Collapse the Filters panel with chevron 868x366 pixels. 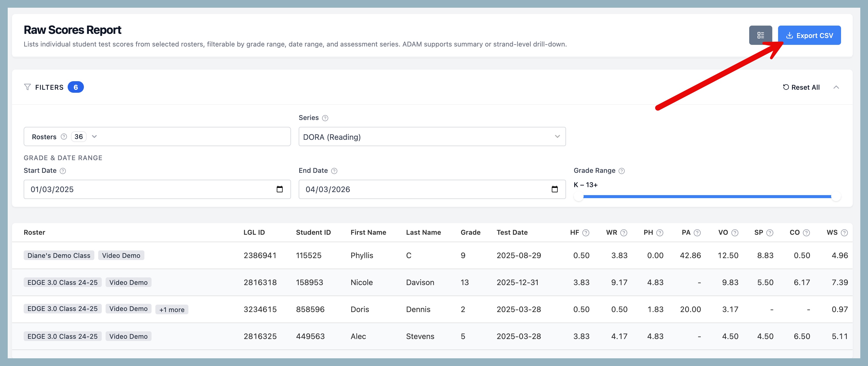click(x=836, y=87)
